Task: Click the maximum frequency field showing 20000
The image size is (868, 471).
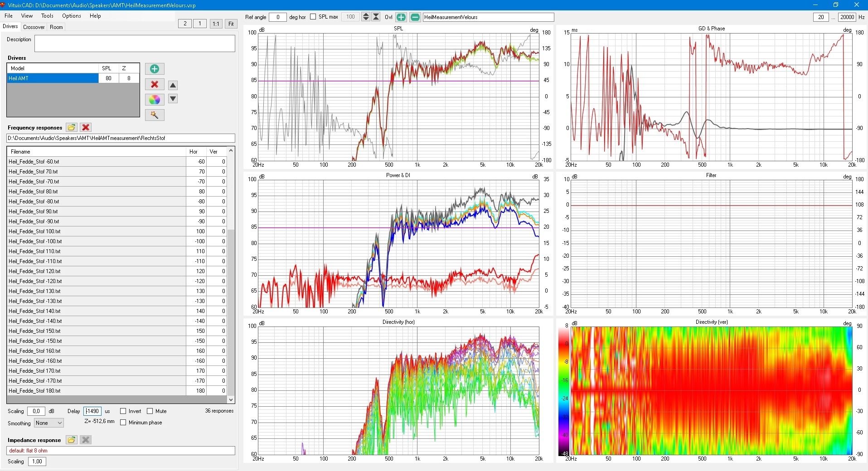Action: 847,17
